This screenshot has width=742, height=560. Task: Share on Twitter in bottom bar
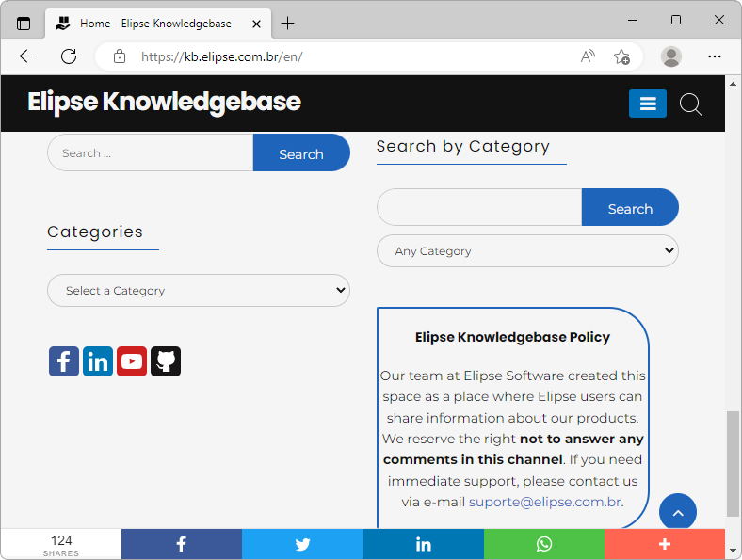point(302,544)
